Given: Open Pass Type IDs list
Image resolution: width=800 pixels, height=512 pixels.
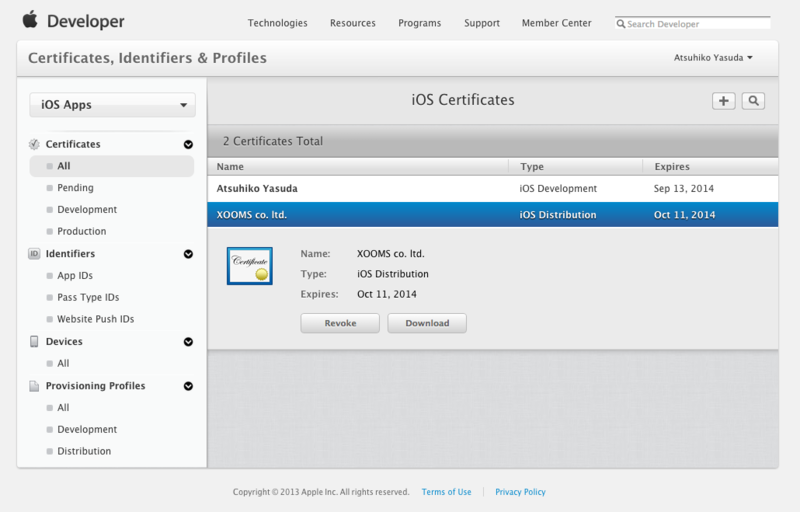Looking at the screenshot, I should pos(88,297).
